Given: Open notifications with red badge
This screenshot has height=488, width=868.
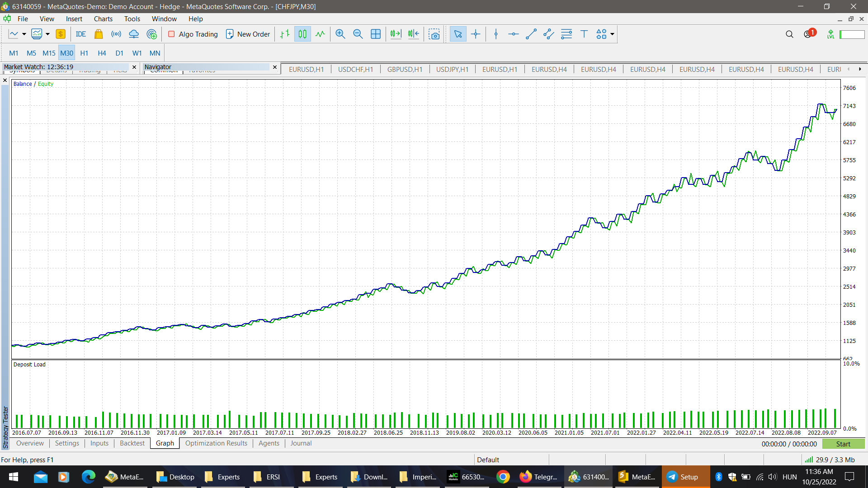Looking at the screenshot, I should click(809, 33).
